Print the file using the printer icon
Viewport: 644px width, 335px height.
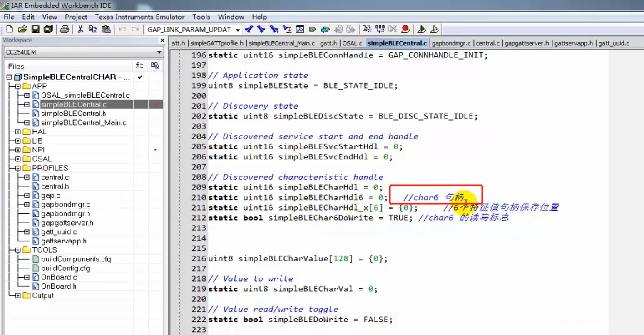pyautogui.click(x=64, y=29)
